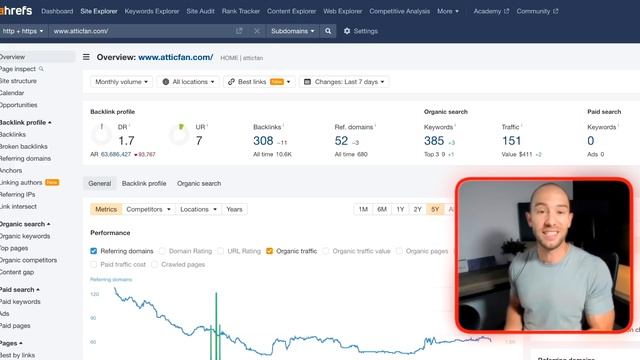Screen dimensions: 640x360
Task: Open Competitors dropdown
Action: pyautogui.click(x=148, y=209)
